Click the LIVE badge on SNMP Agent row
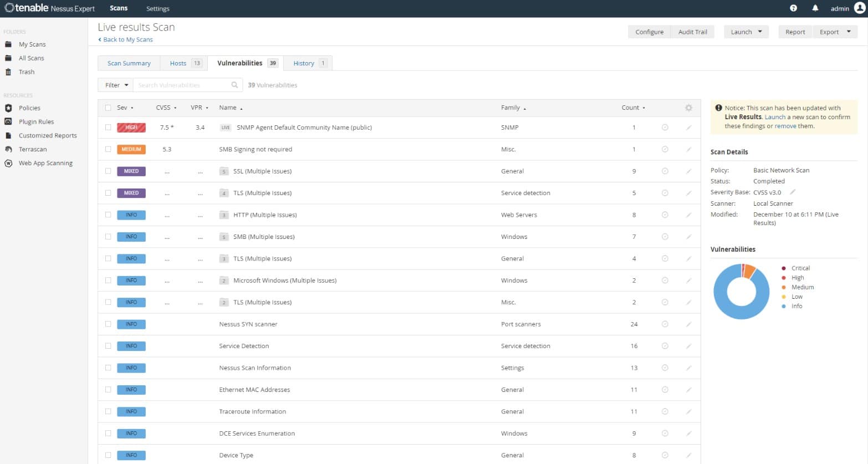 (x=225, y=128)
